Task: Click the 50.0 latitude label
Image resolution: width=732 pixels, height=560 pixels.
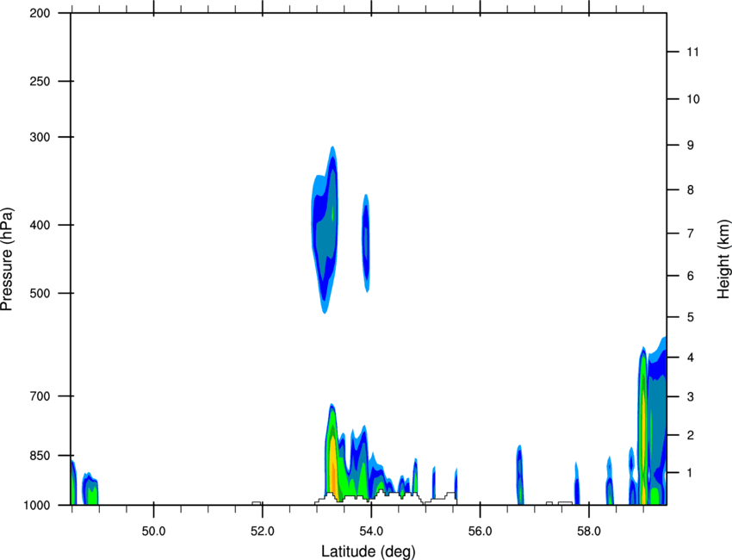Action: pos(153,532)
